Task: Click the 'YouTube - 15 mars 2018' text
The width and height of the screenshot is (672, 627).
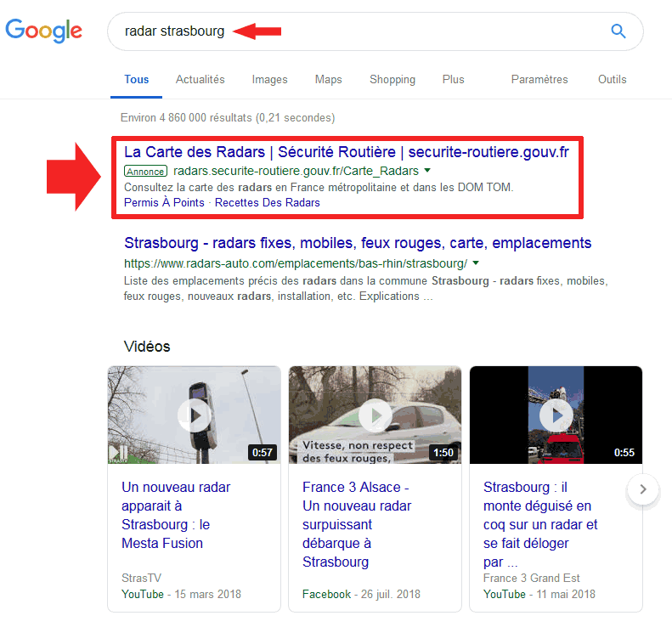Action: pyautogui.click(x=181, y=595)
